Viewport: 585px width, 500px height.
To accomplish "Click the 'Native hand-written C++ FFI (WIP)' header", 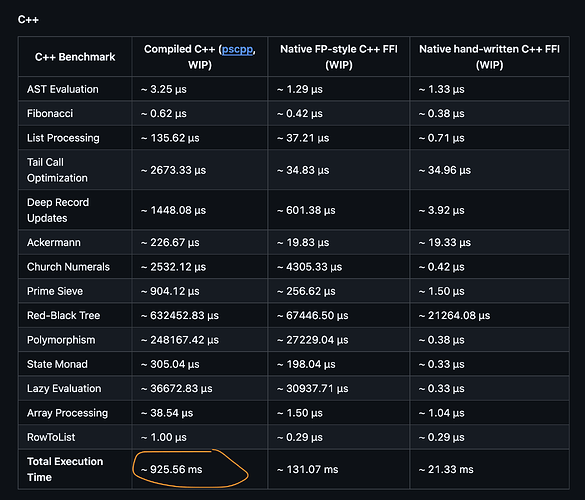I will (x=489, y=57).
